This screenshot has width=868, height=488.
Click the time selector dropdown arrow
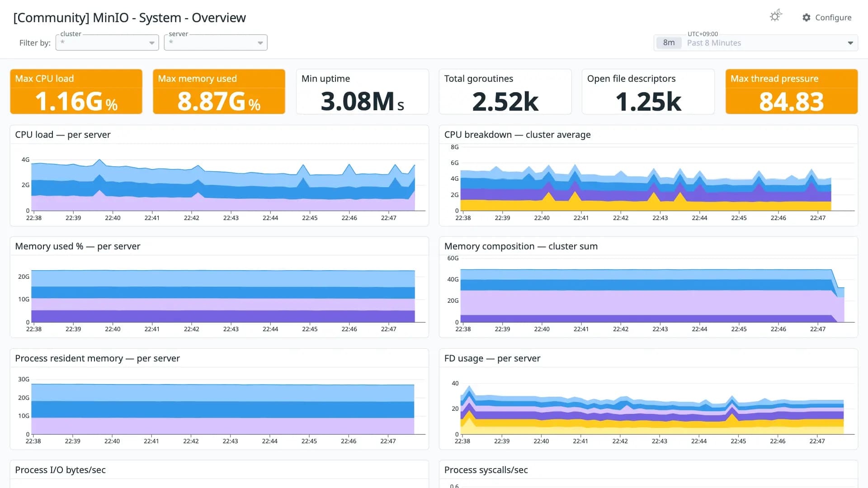(850, 43)
